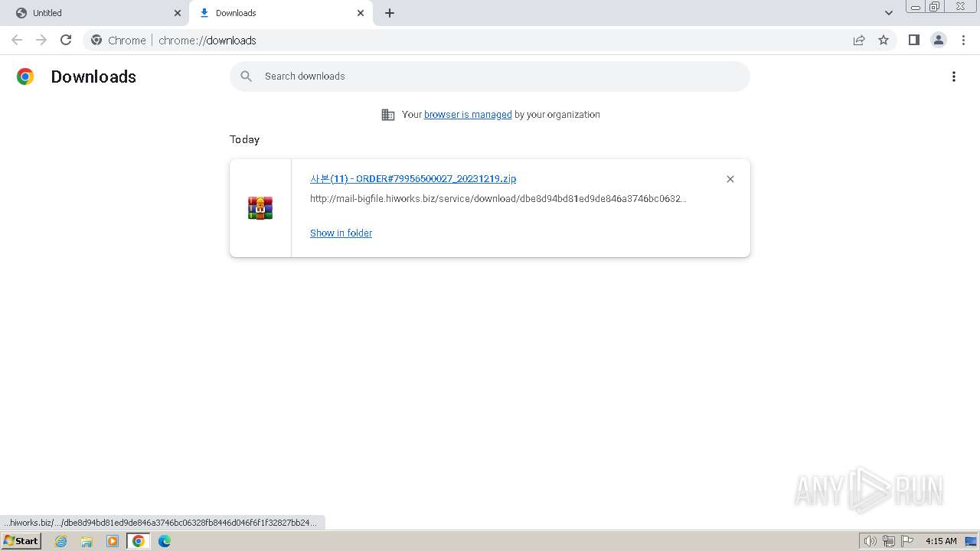Toggle the side panel icon

tap(913, 40)
